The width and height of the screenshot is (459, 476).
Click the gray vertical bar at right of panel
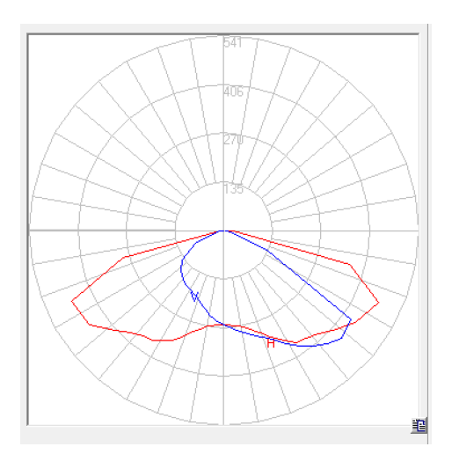coord(428,234)
